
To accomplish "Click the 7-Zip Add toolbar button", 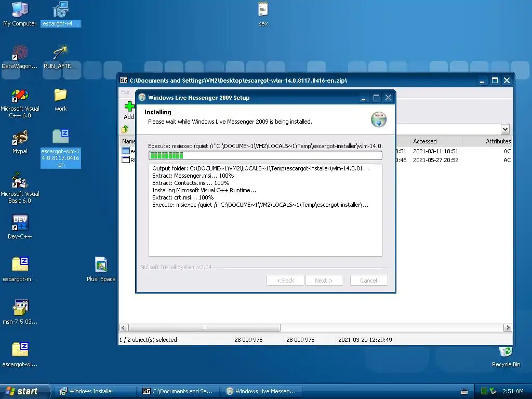I will (129, 111).
